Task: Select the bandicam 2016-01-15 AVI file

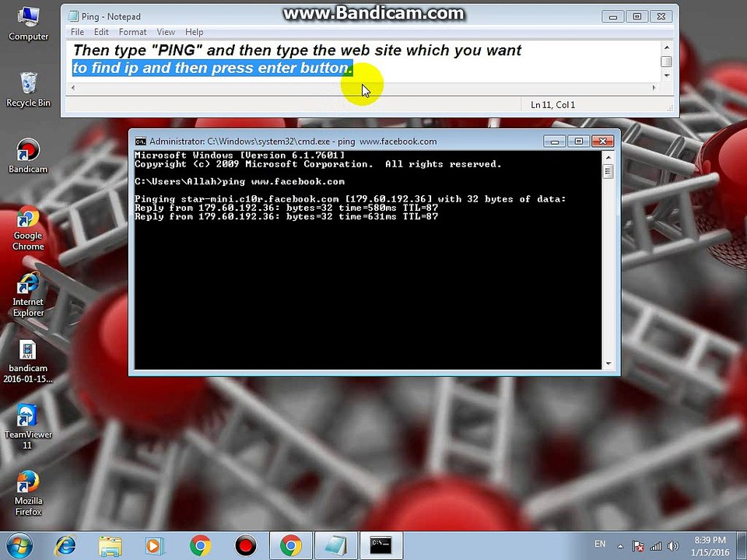Action: [x=28, y=362]
